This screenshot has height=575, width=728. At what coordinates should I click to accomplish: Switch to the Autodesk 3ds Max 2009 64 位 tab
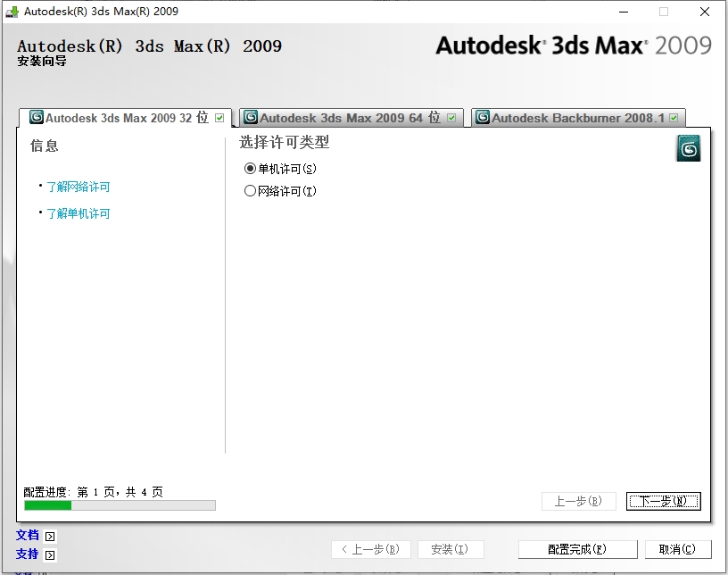pos(350,118)
